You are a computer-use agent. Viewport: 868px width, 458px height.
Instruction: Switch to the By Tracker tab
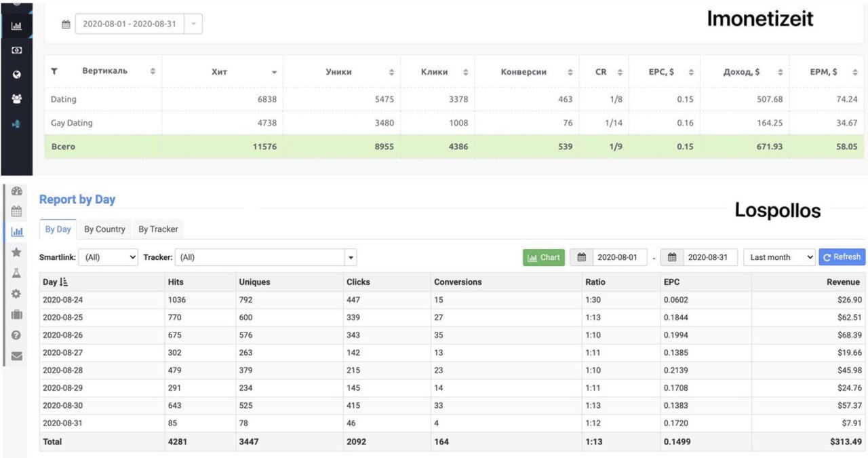click(x=158, y=229)
